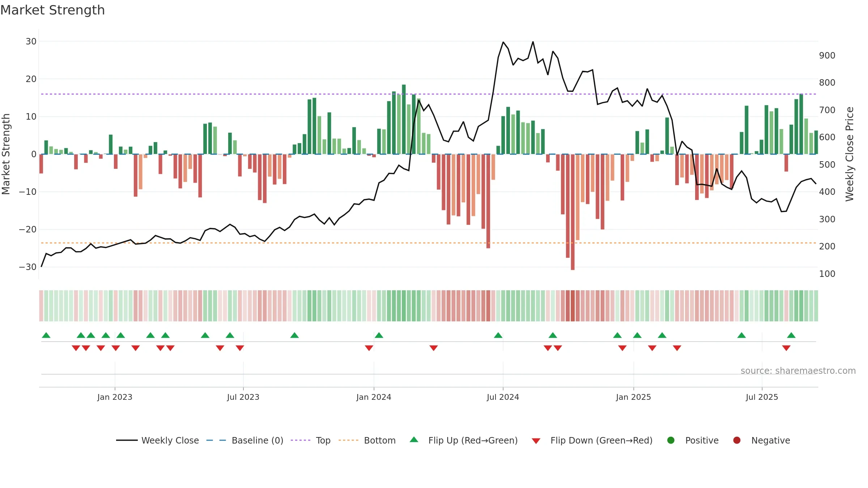
Task: Toggle Flip Up (Red→Green) legend entry
Action: [x=464, y=440]
